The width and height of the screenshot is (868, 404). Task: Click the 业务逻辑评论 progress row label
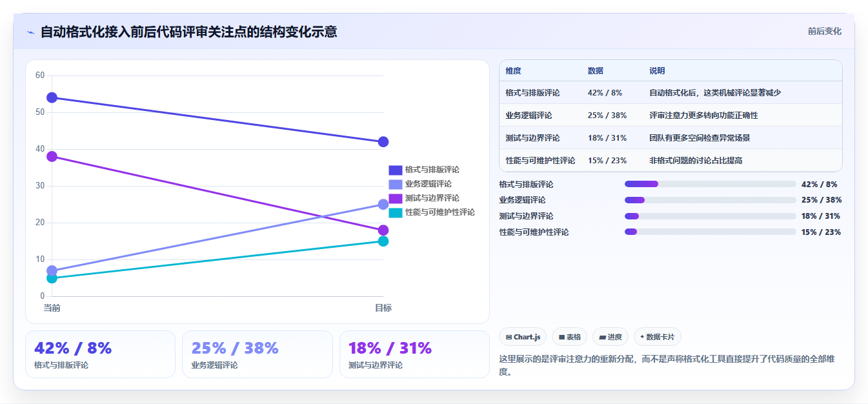click(x=522, y=200)
